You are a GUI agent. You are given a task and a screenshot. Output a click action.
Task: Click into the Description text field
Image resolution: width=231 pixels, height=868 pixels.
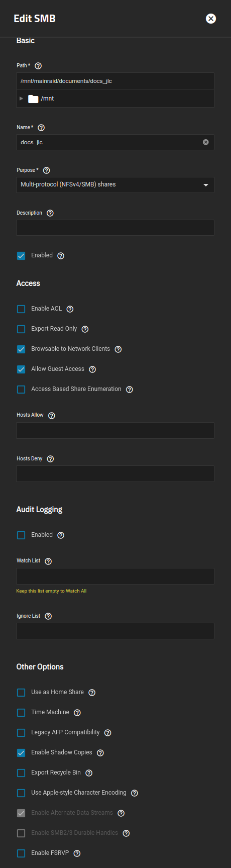pyautogui.click(x=115, y=228)
